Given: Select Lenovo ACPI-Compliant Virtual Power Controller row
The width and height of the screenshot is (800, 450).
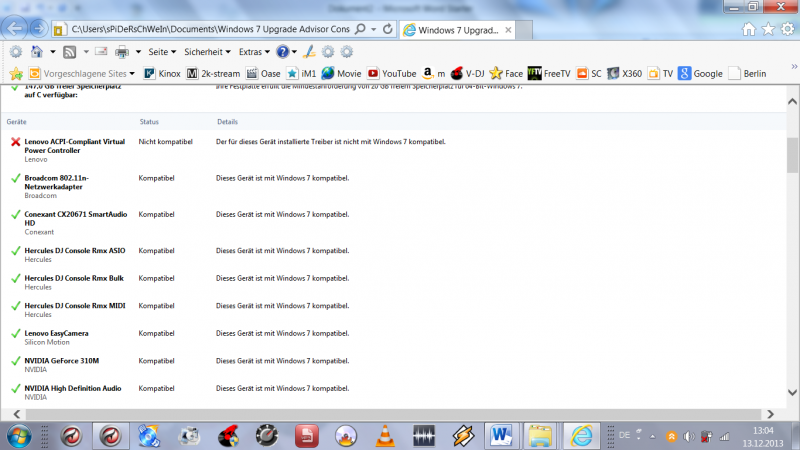Looking at the screenshot, I should coord(393,150).
